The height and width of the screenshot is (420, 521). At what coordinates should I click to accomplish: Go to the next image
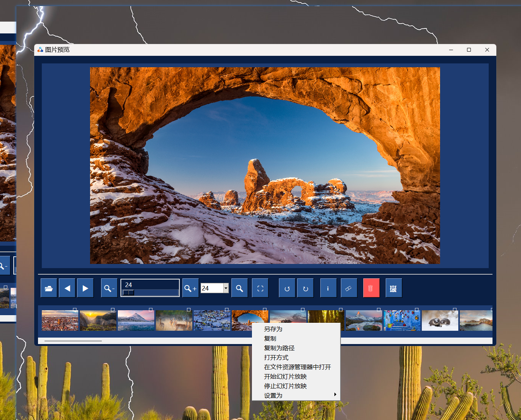pyautogui.click(x=86, y=288)
